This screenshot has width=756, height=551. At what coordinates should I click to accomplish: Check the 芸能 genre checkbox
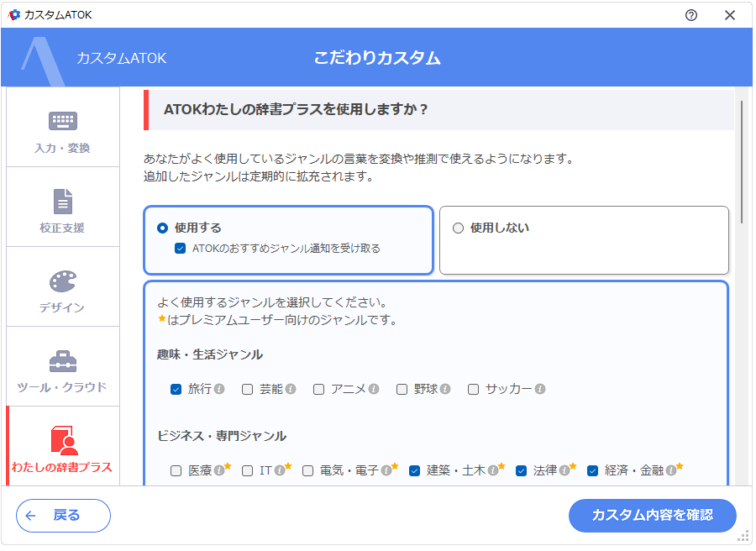[247, 389]
